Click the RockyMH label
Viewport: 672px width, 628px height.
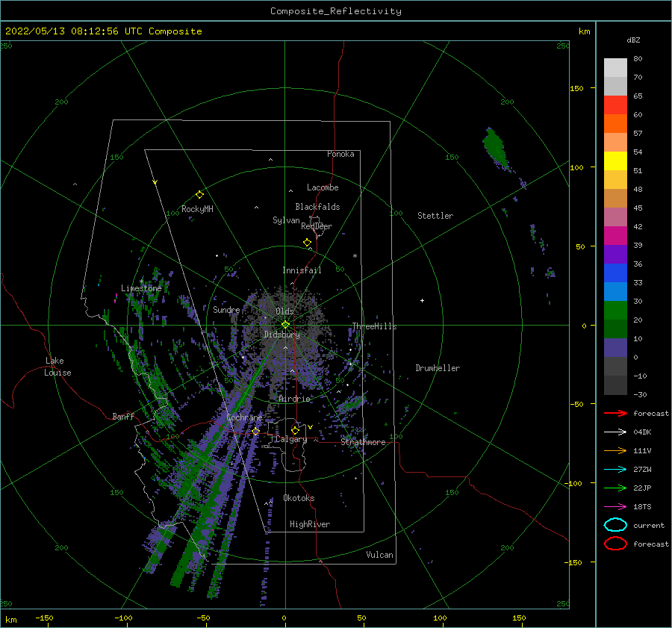pyautogui.click(x=197, y=209)
